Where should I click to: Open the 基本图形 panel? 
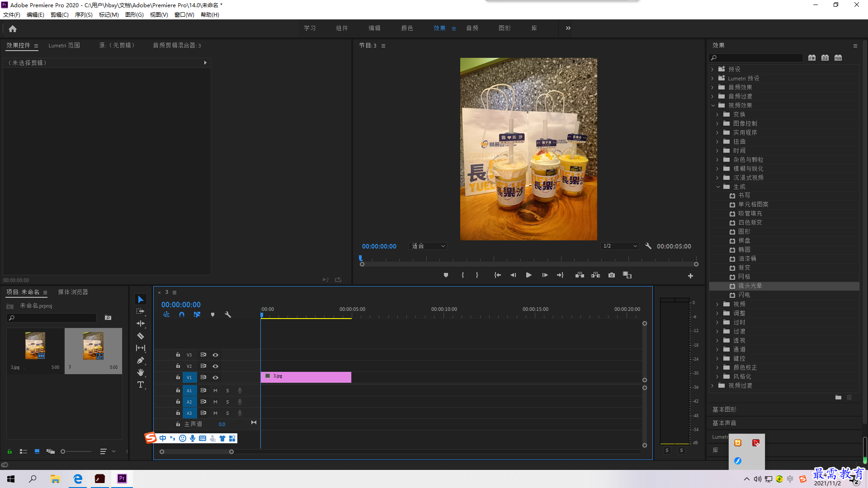click(x=724, y=410)
